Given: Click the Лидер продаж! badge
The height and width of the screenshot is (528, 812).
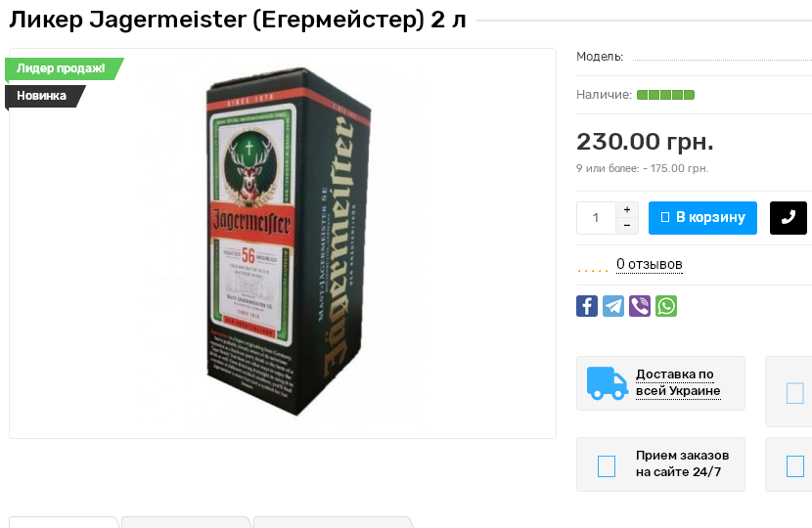Looking at the screenshot, I should [64, 68].
